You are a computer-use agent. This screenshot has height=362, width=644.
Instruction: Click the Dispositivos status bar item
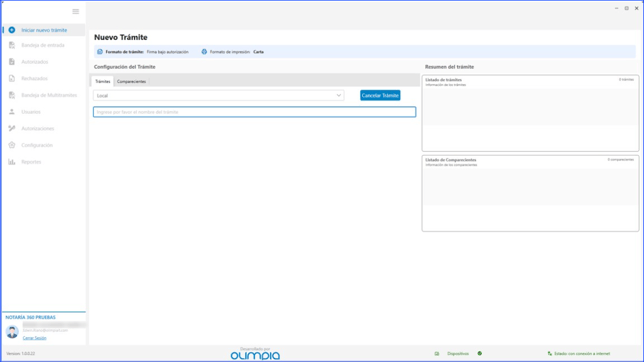pyautogui.click(x=458, y=353)
